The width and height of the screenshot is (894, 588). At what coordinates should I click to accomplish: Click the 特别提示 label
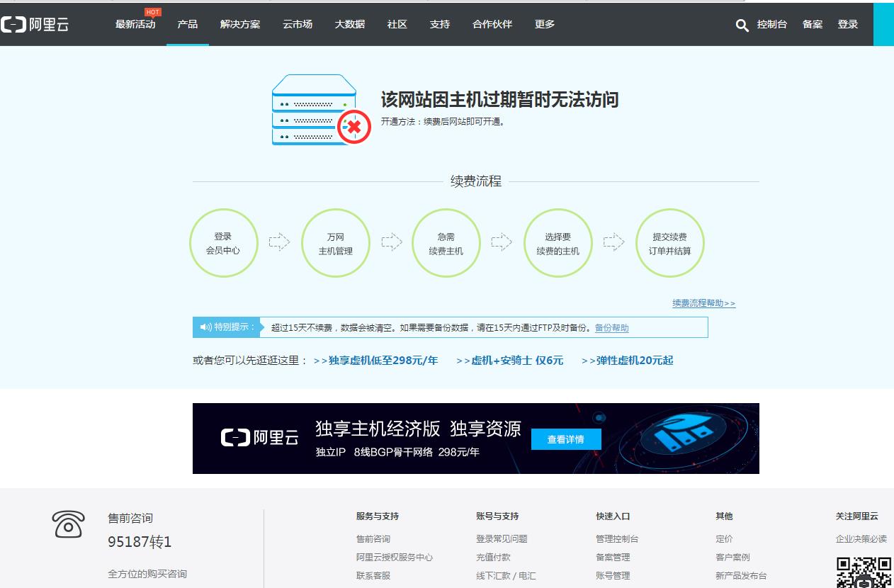point(234,327)
